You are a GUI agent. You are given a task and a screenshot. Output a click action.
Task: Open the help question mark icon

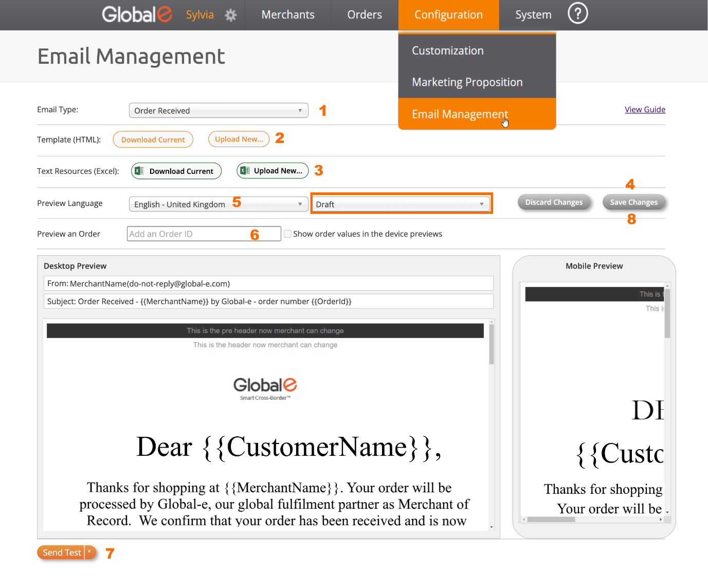pos(577,14)
